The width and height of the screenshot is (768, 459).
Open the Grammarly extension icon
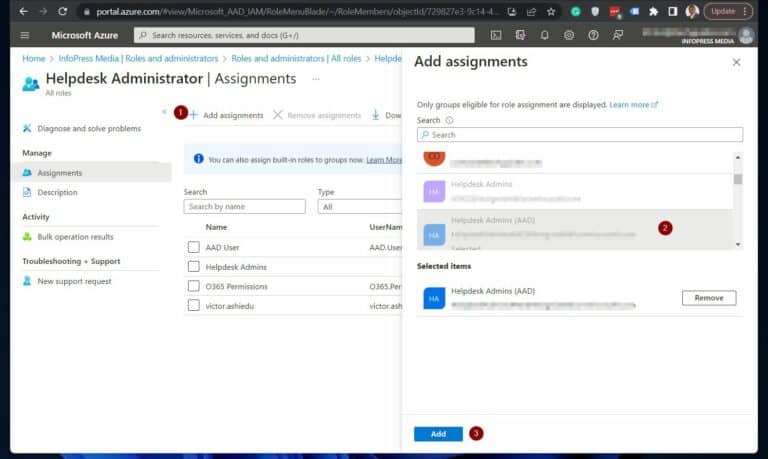[576, 11]
